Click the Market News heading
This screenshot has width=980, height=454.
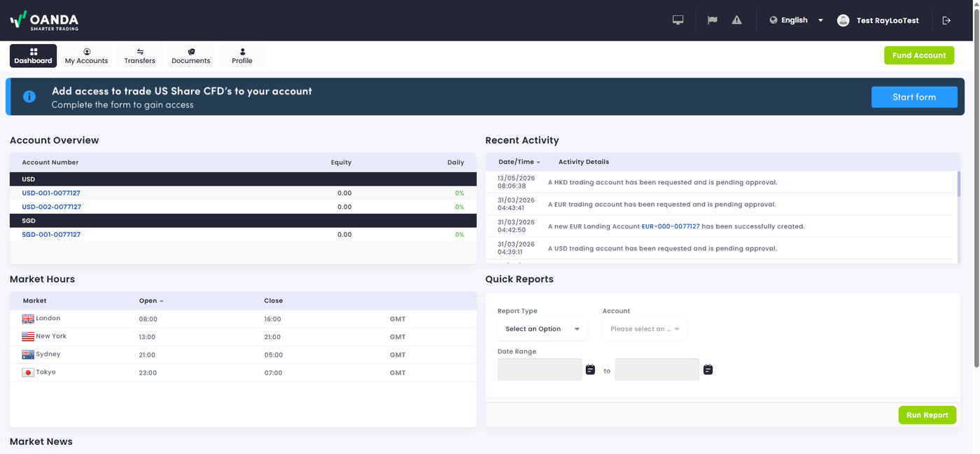(41, 441)
